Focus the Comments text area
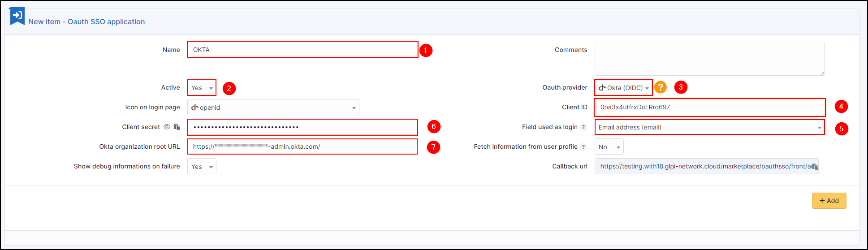 709,59
